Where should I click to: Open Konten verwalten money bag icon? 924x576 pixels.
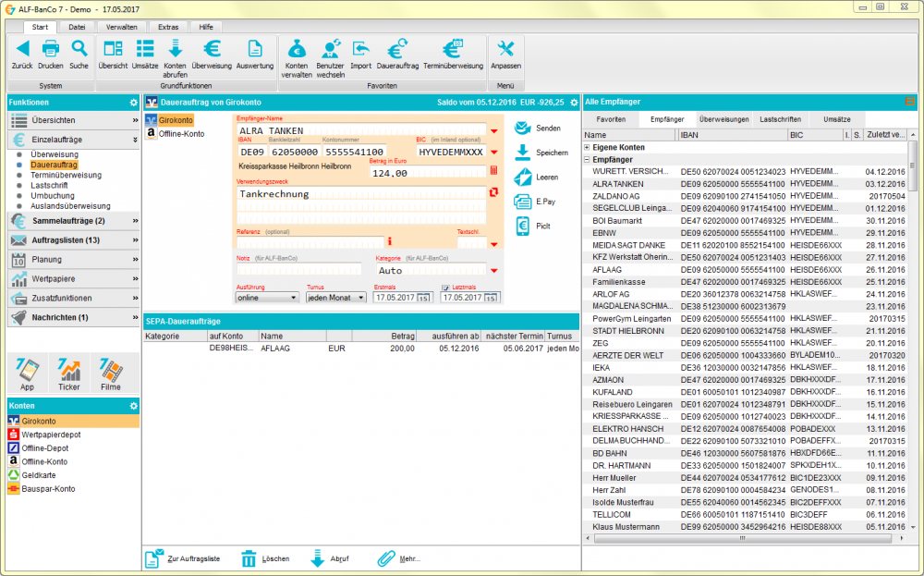tap(297, 50)
